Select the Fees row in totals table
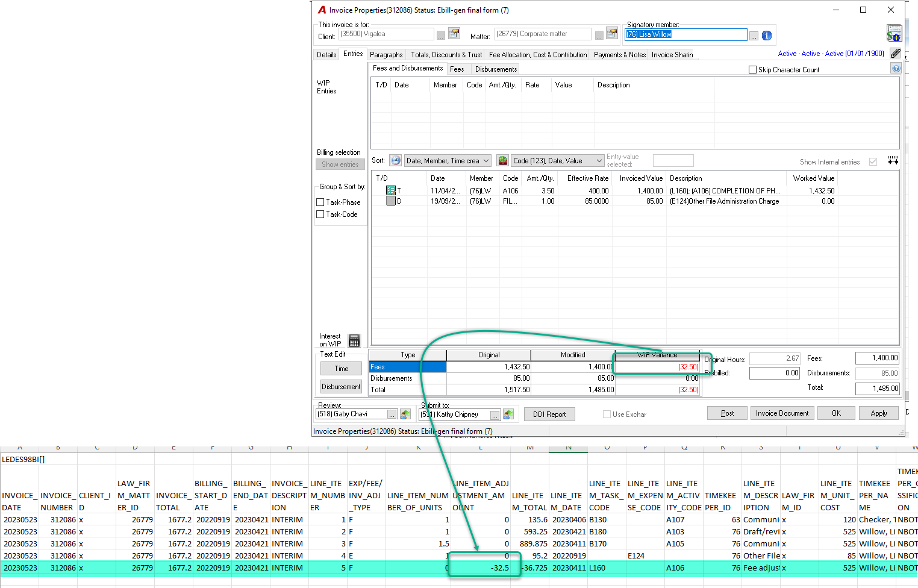This screenshot has height=588, width=918. [x=534, y=367]
